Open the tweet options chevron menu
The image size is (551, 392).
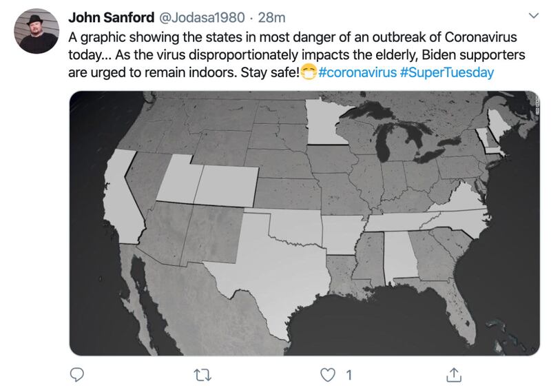click(533, 15)
